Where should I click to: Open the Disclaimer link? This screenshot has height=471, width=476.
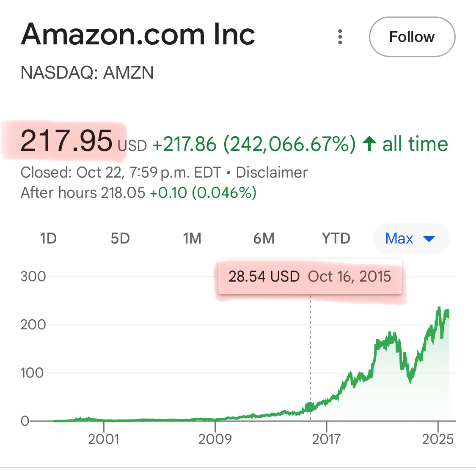point(272,173)
